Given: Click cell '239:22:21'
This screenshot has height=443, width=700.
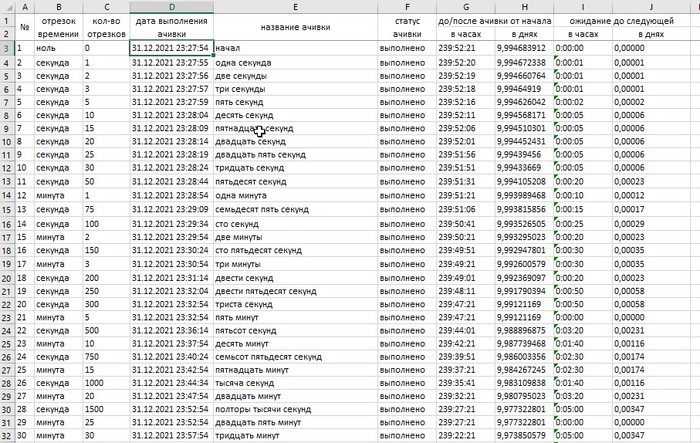Looking at the screenshot, I should point(466,435).
